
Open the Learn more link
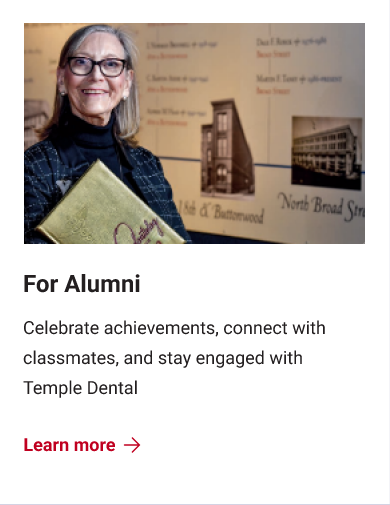coord(82,445)
